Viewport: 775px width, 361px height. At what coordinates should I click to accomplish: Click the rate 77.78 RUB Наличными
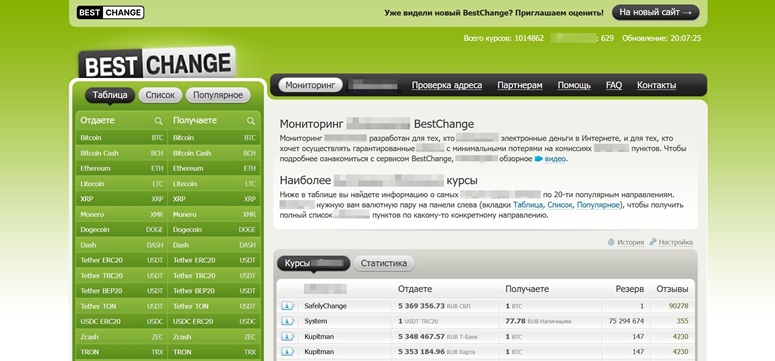538,322
